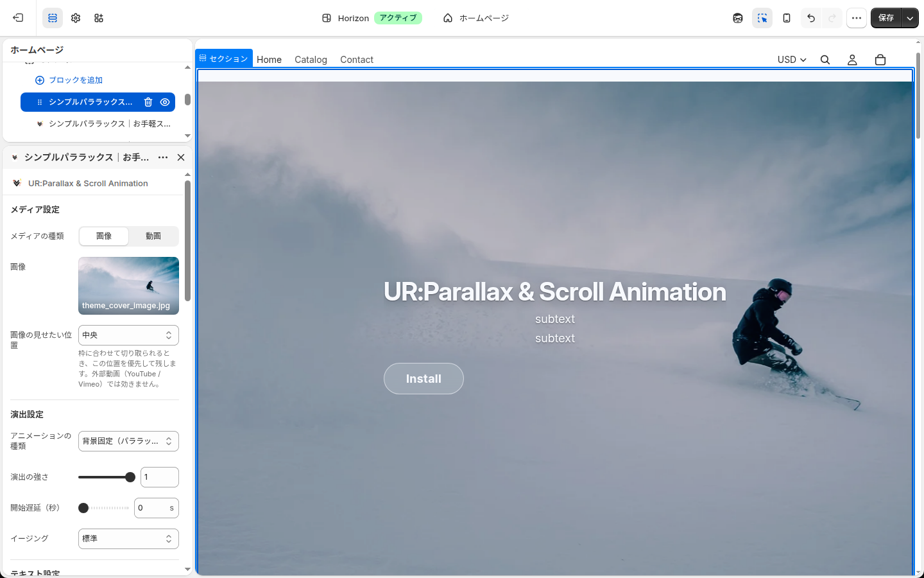Toggle visibility of selected parallax block
The image size is (924, 578).
tap(165, 102)
